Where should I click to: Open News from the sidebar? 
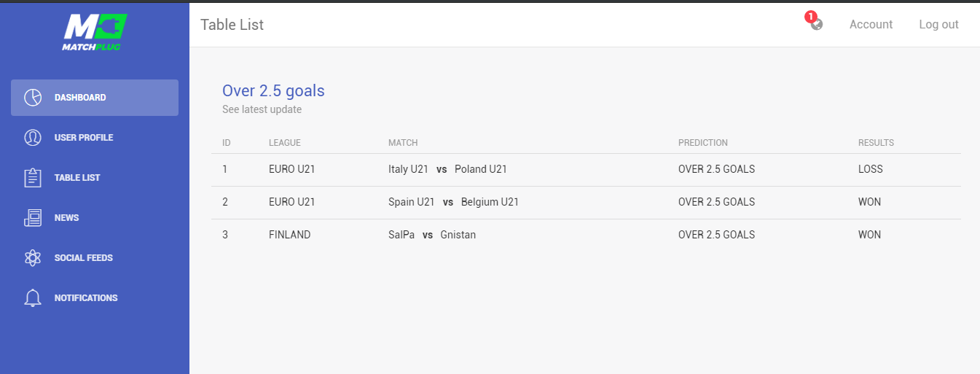pos(95,218)
